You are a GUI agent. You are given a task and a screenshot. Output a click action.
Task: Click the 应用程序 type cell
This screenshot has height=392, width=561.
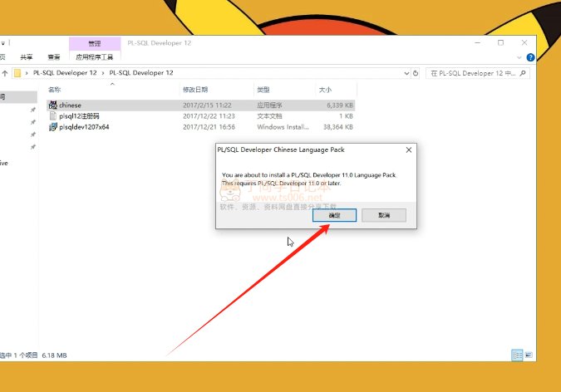269,105
